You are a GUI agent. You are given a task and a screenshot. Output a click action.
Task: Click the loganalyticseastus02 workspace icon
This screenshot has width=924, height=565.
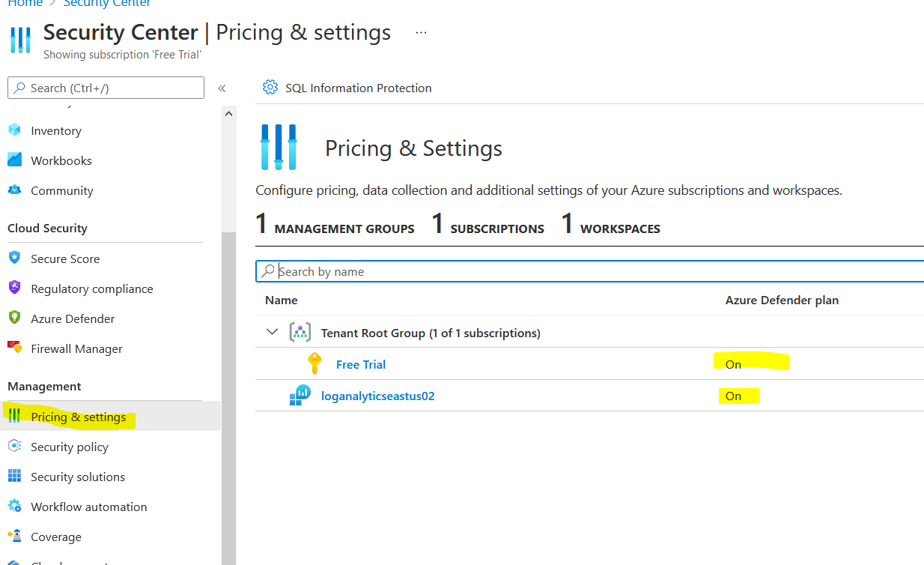click(300, 396)
